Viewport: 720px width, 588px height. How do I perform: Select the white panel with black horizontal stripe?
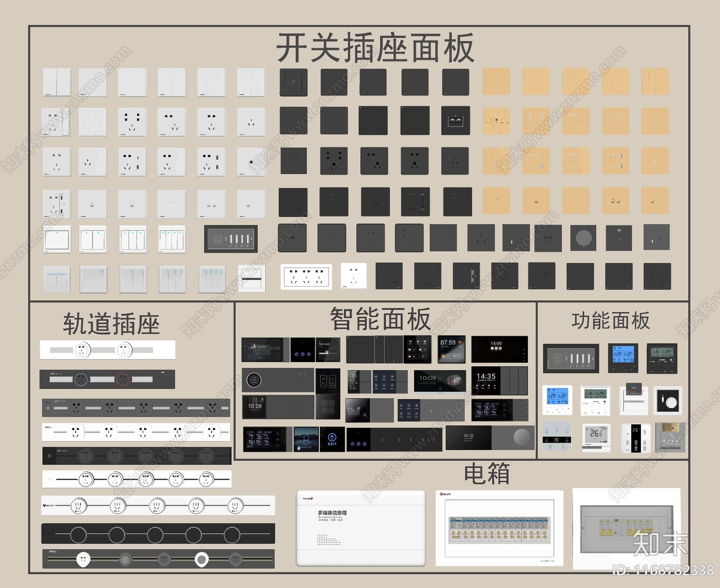[x=252, y=278]
